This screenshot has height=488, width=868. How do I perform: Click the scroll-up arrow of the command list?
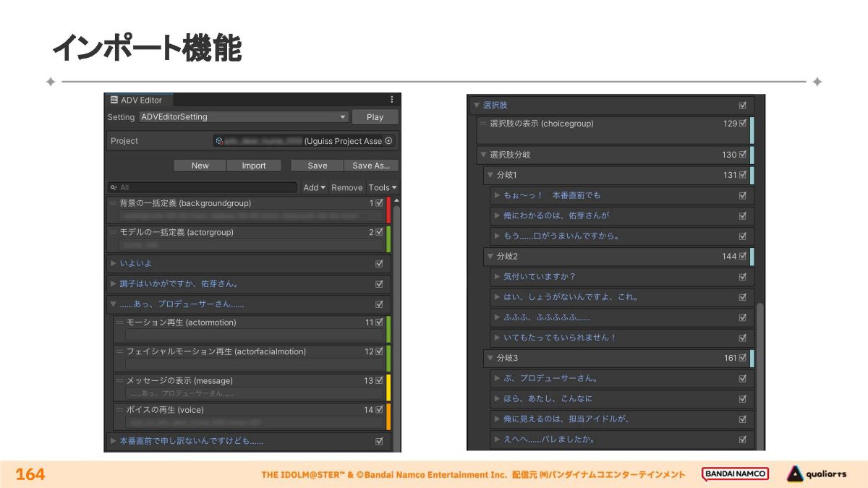tap(396, 200)
